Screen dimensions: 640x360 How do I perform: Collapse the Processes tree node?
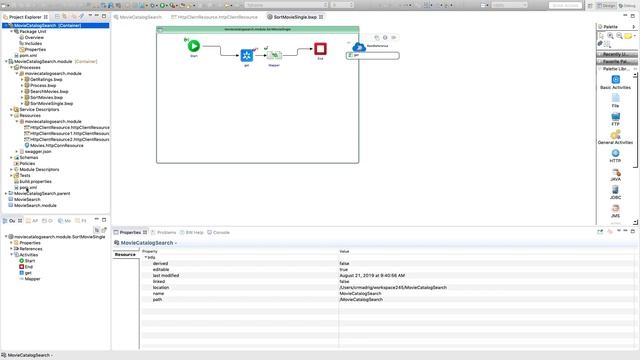pos(11,67)
